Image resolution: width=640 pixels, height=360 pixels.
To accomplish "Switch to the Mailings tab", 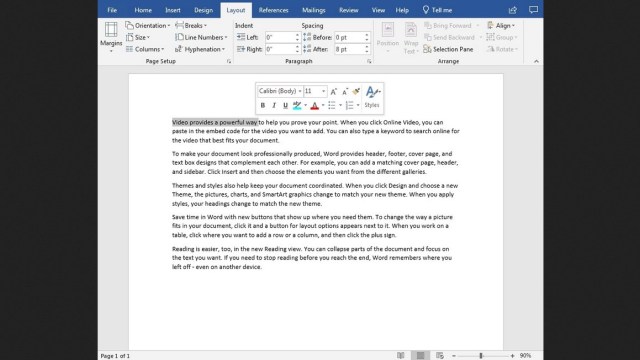I will 313,10.
